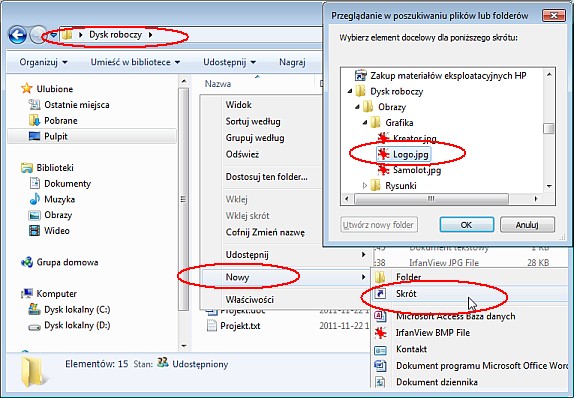Viewport: 574px width, 398px height.
Task: Collapse the Grafika folder node
Action: [x=365, y=123]
